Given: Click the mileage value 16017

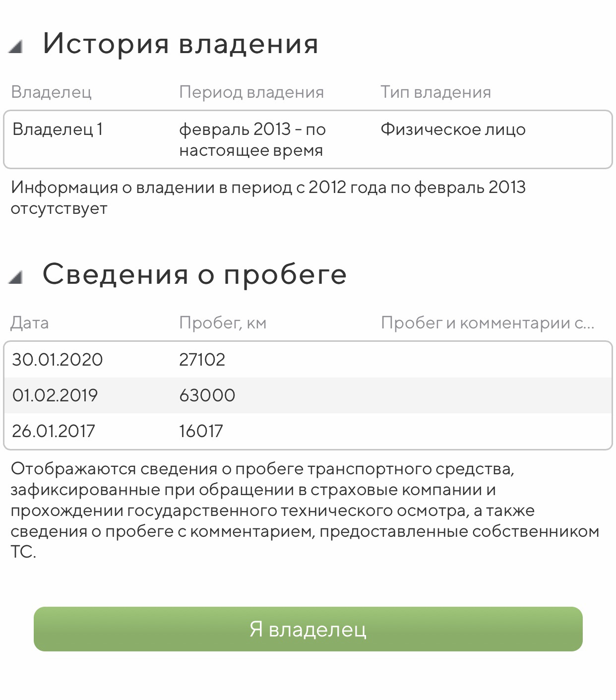Looking at the screenshot, I should click(x=201, y=431).
